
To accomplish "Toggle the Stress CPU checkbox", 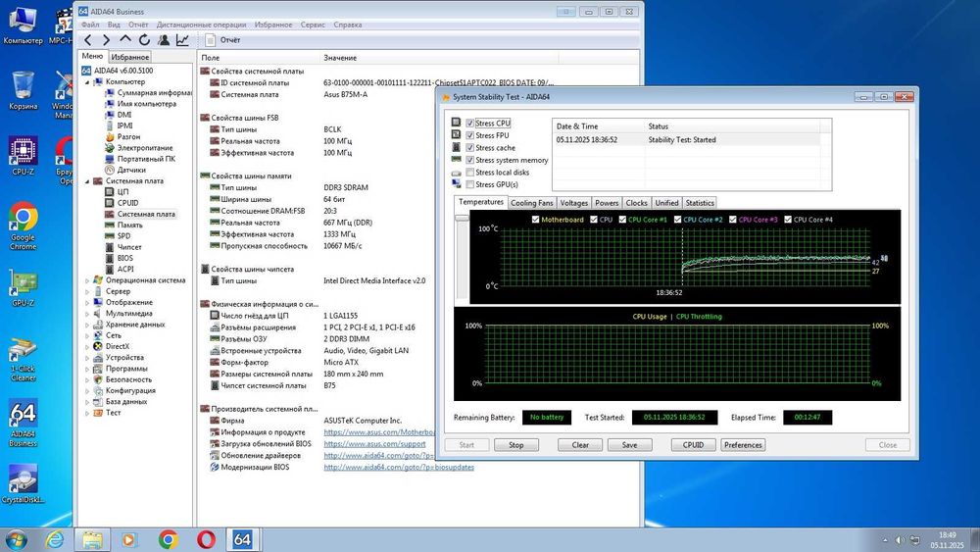I will pos(470,124).
